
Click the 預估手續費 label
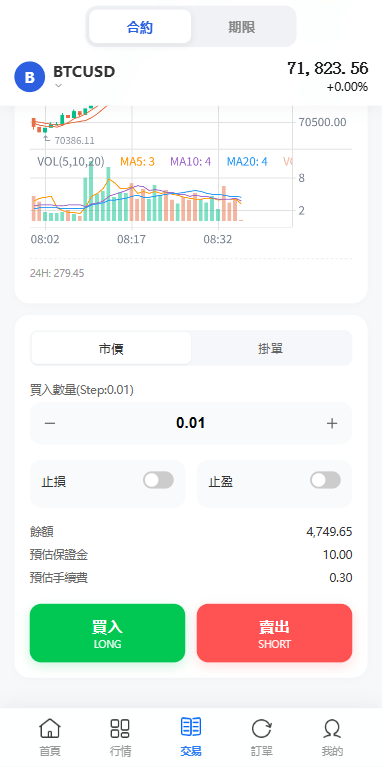coord(59,578)
